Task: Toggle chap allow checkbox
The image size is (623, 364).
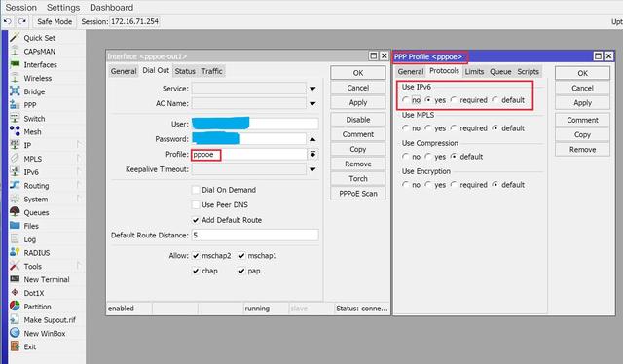Action: click(x=196, y=271)
